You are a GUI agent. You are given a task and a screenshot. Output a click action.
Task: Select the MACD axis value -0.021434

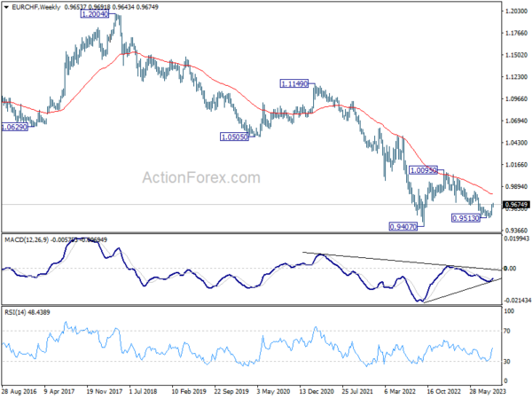[517, 301]
